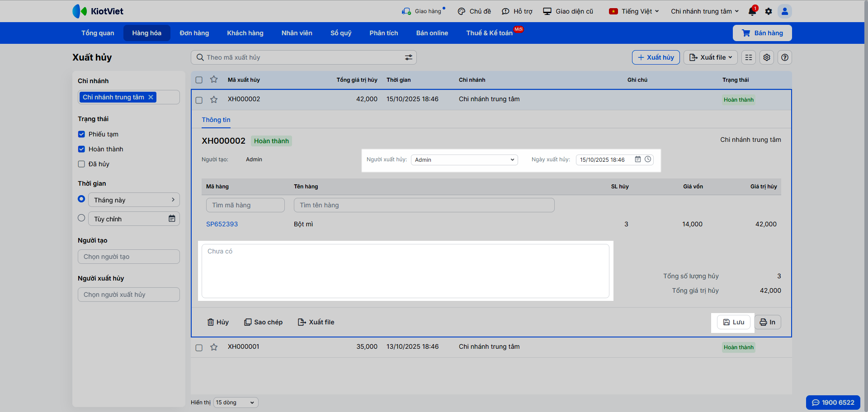Click the Tùy chỉnh date range field
This screenshot has width=868, height=412.
(x=134, y=219)
